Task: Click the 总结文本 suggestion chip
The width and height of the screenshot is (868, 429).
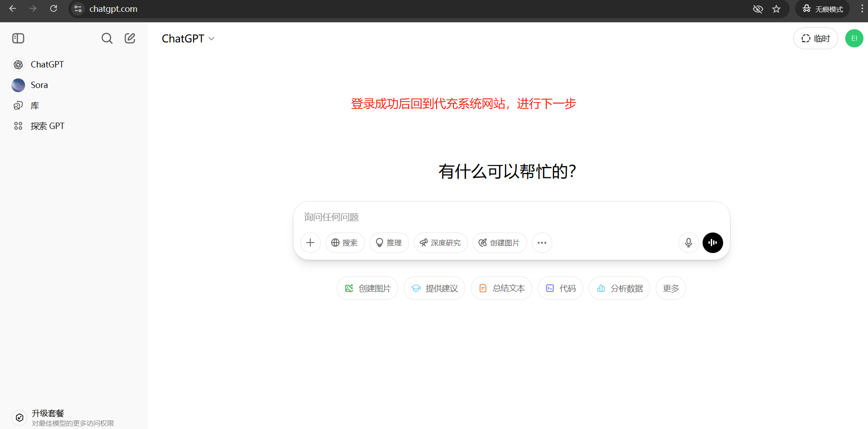Action: click(x=501, y=288)
